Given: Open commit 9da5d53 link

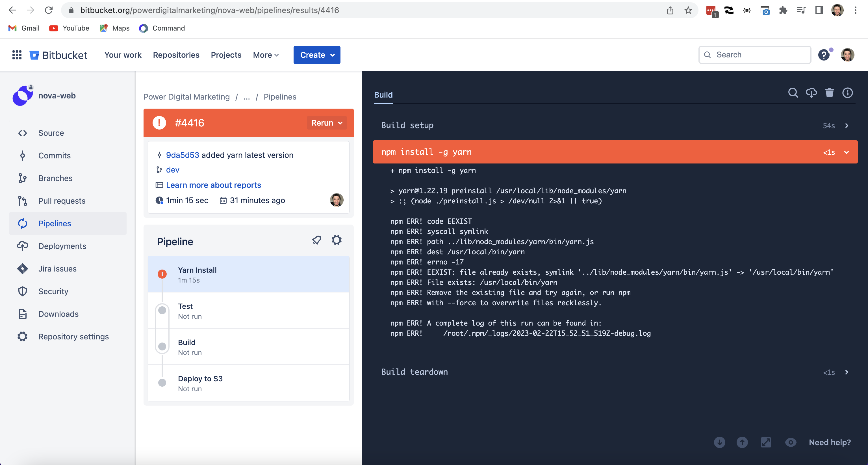Looking at the screenshot, I should pos(182,155).
